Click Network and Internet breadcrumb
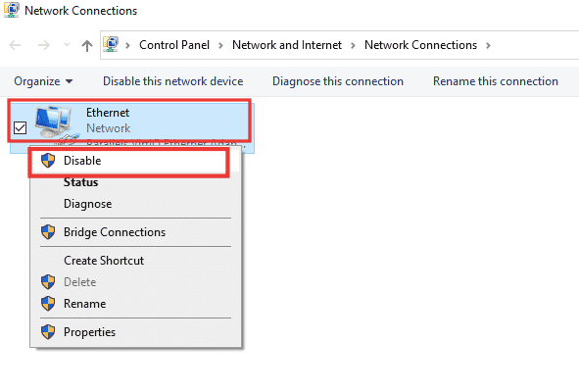The height and width of the screenshot is (392, 579). [x=287, y=45]
